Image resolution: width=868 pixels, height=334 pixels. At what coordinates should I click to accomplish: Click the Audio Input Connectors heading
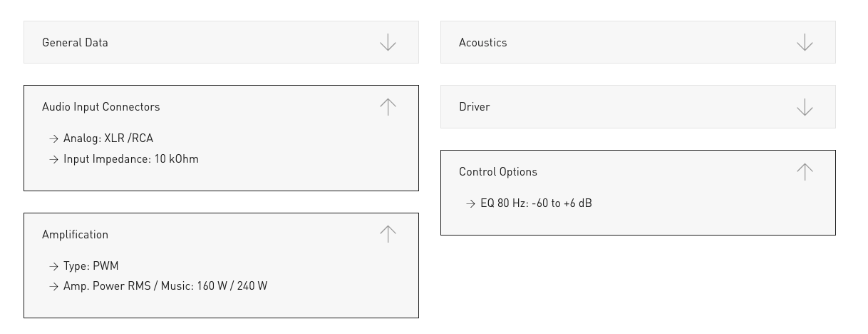(100, 107)
